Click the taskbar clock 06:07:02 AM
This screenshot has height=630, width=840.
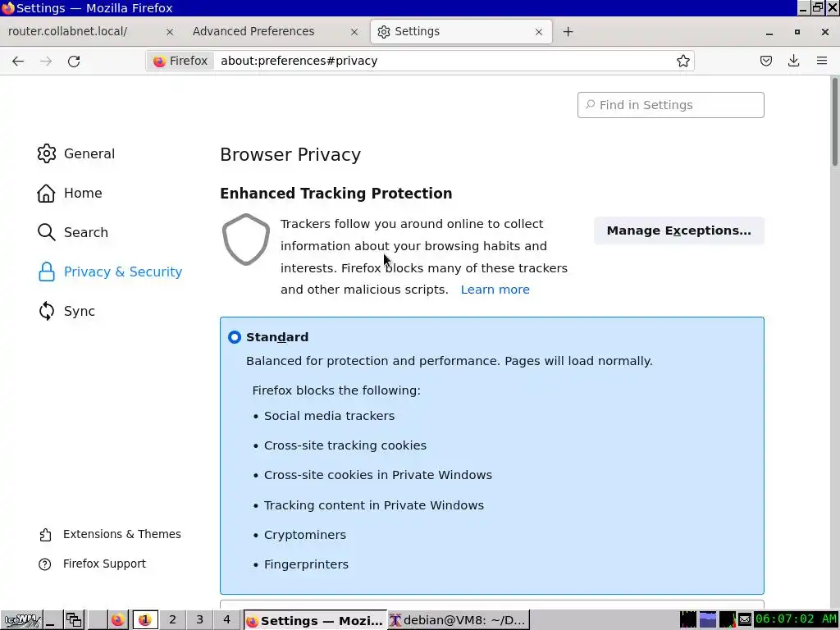796,619
